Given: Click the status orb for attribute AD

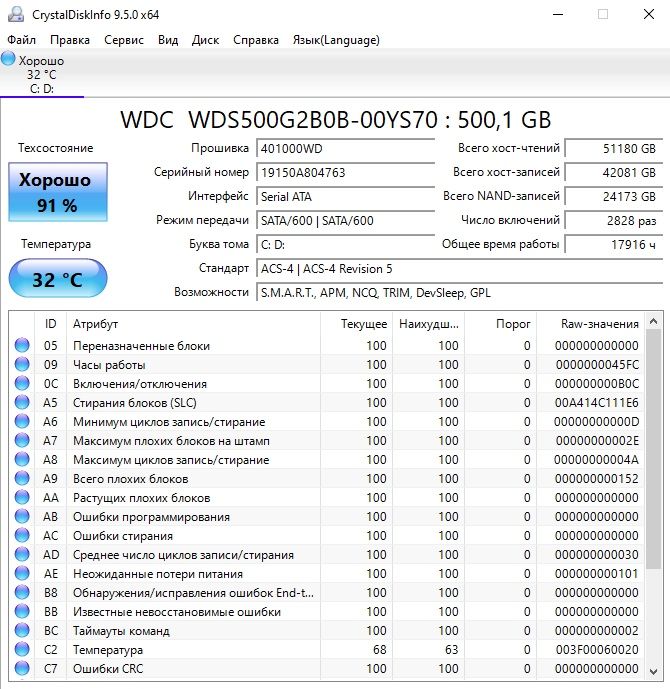Looking at the screenshot, I should [22, 554].
